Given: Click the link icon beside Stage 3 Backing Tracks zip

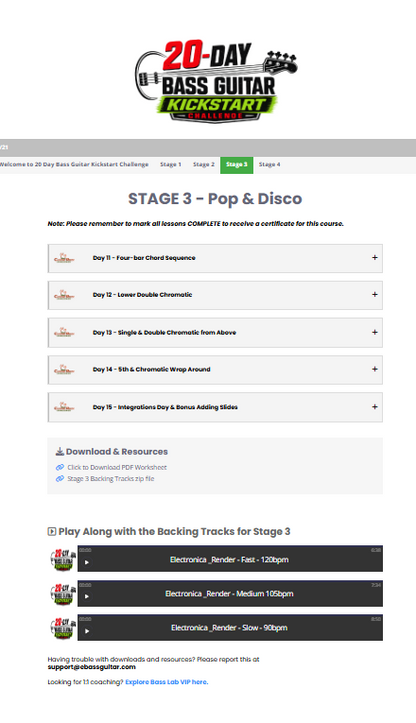Looking at the screenshot, I should pos(60,479).
